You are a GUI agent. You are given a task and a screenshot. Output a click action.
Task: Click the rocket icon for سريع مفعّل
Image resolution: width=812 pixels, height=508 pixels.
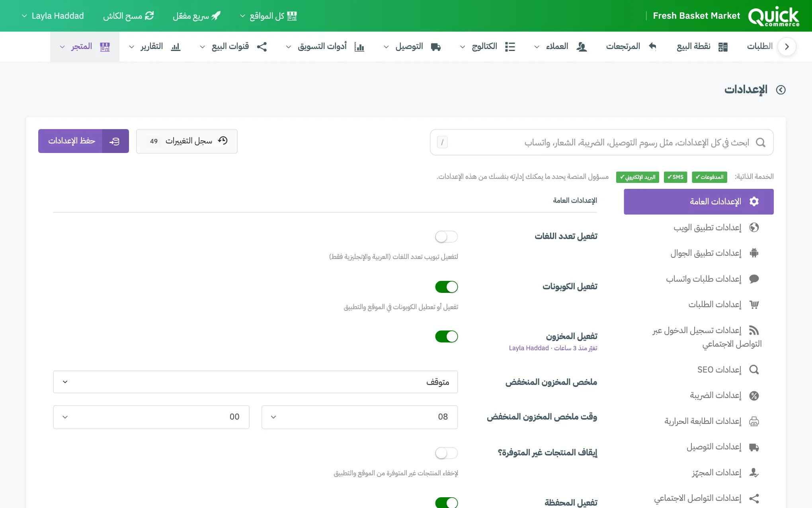[x=216, y=16]
